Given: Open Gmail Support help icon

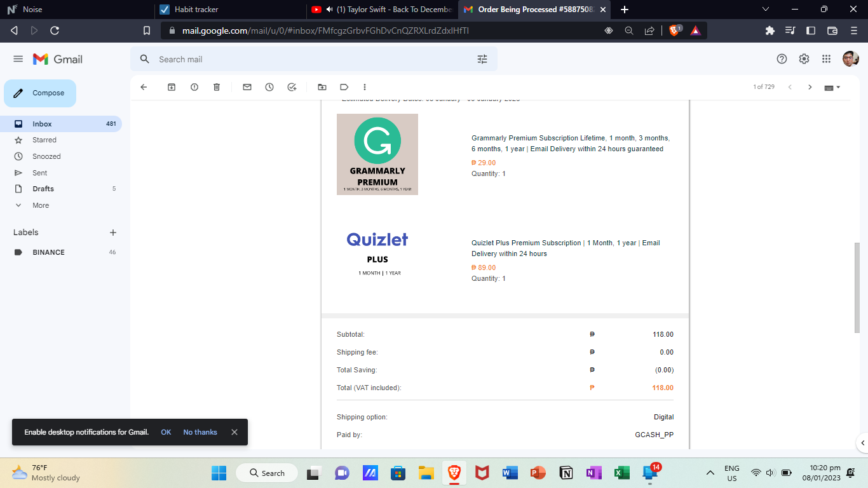Looking at the screenshot, I should [782, 59].
